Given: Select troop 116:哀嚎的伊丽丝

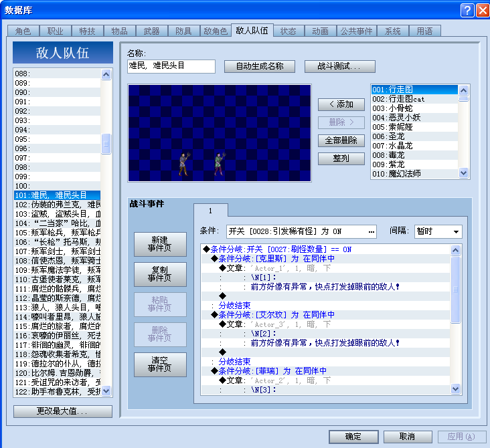Looking at the screenshot, I should coord(57,336).
